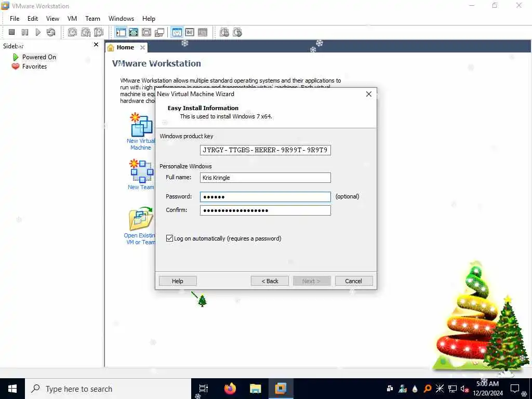532x399 pixels.
Task: Click the Record toolbar icon with clock
Action: tap(224, 32)
